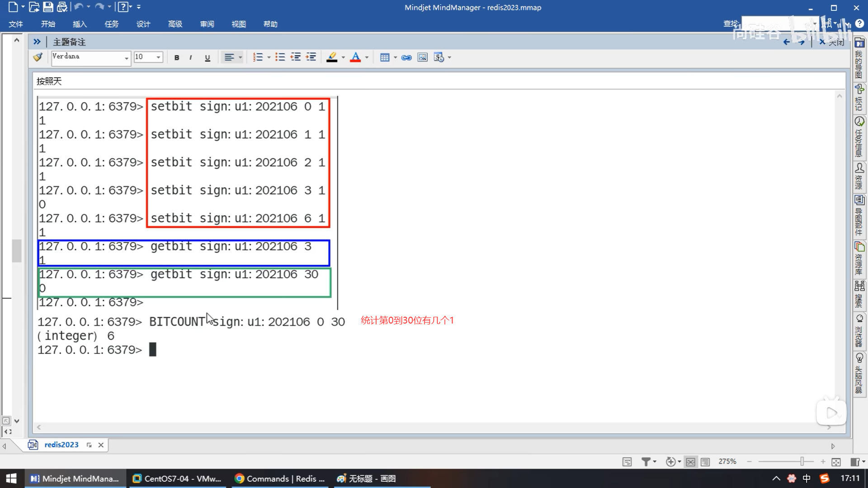Open the font size 10 dropdown

coord(158,57)
